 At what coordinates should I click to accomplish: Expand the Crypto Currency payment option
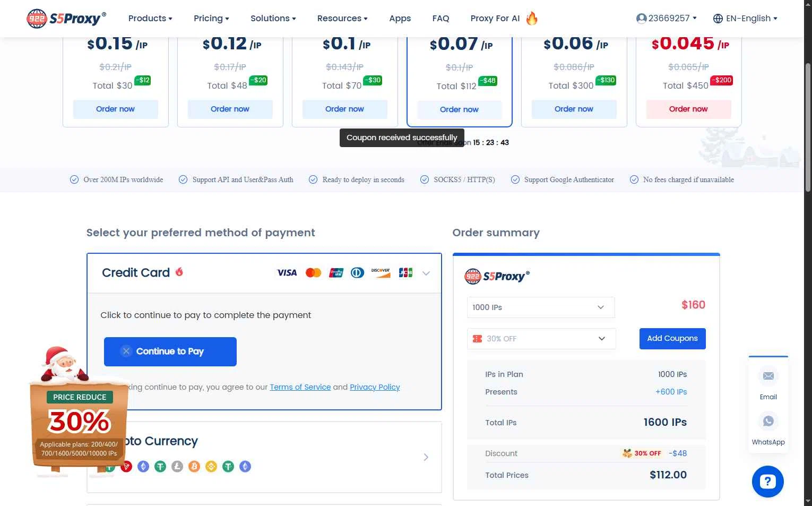tap(426, 457)
